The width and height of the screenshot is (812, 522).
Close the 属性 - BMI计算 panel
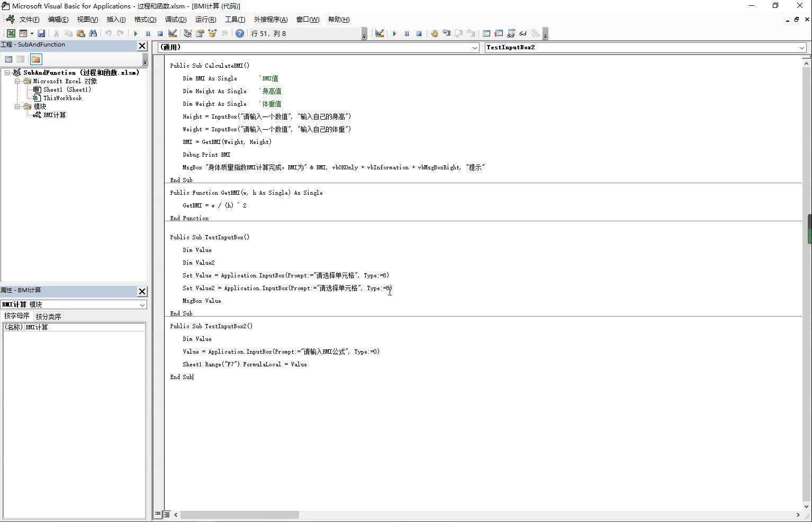(x=142, y=291)
